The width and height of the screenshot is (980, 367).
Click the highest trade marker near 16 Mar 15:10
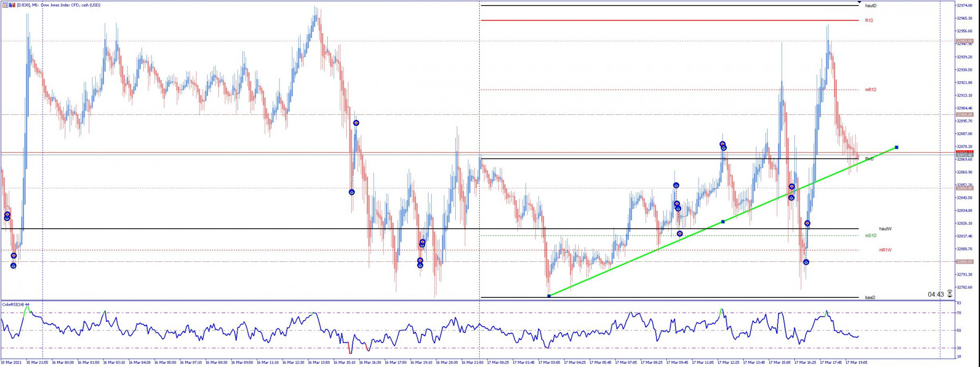click(356, 123)
